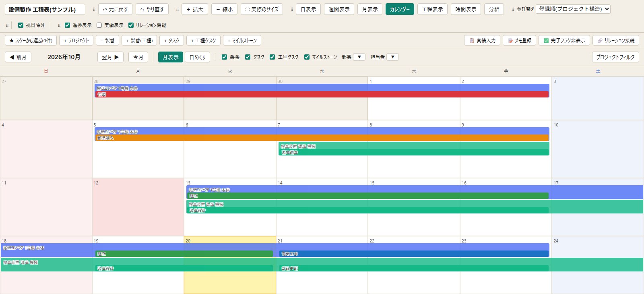Enable 実働表示 checkbox
The width and height of the screenshot is (644, 294).
point(99,25)
